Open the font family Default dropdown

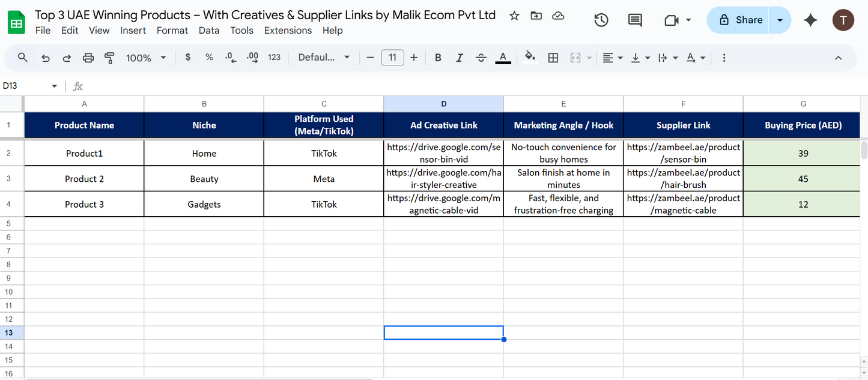click(x=324, y=58)
